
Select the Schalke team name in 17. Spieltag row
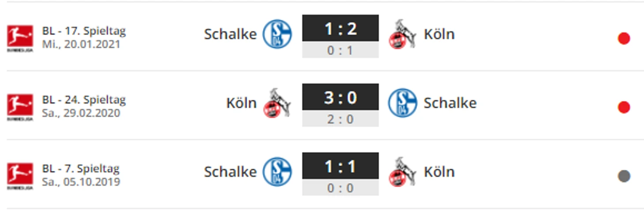(230, 34)
